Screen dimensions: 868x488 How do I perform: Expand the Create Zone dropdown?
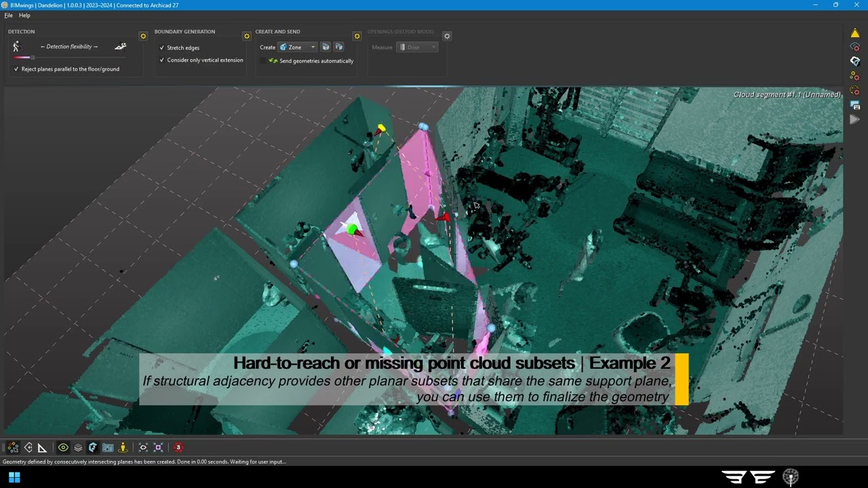point(298,47)
